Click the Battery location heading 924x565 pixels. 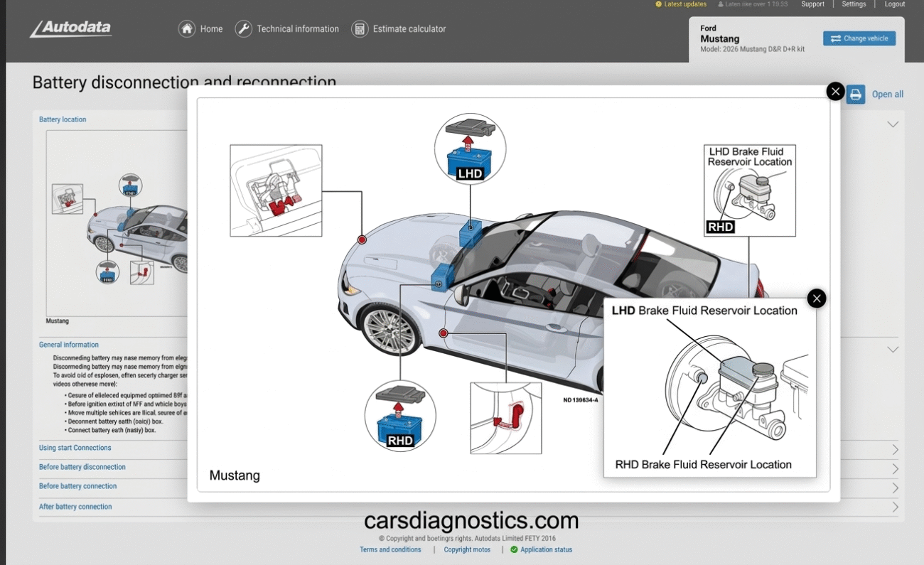pos(63,119)
